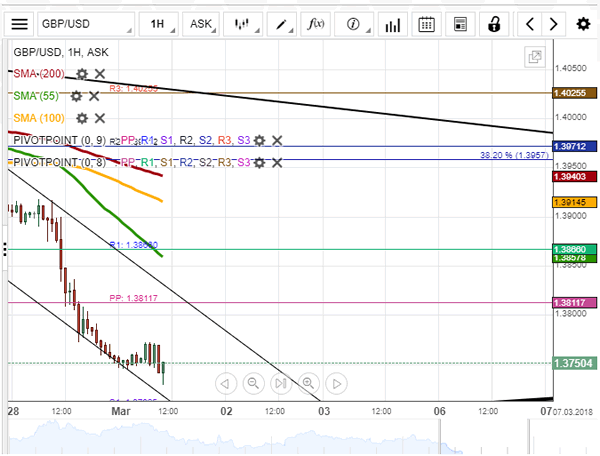The height and width of the screenshot is (456, 600).
Task: Open settings for SMA (55)
Action: pos(76,96)
